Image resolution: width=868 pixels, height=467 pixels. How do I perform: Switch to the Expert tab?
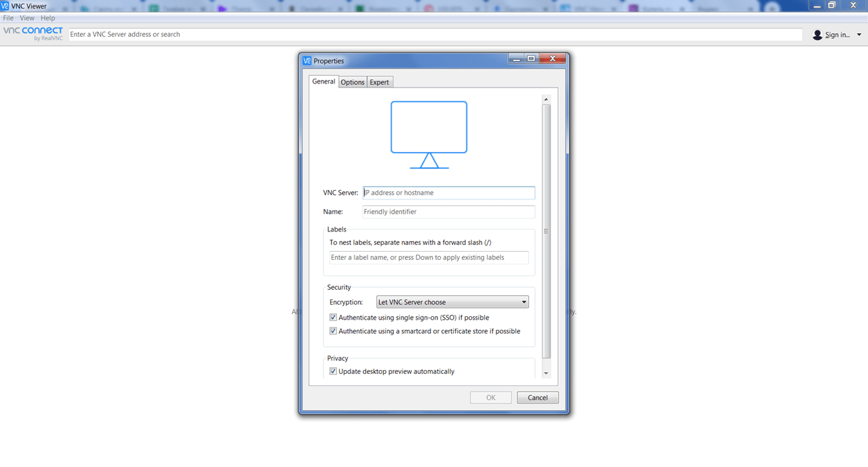379,82
